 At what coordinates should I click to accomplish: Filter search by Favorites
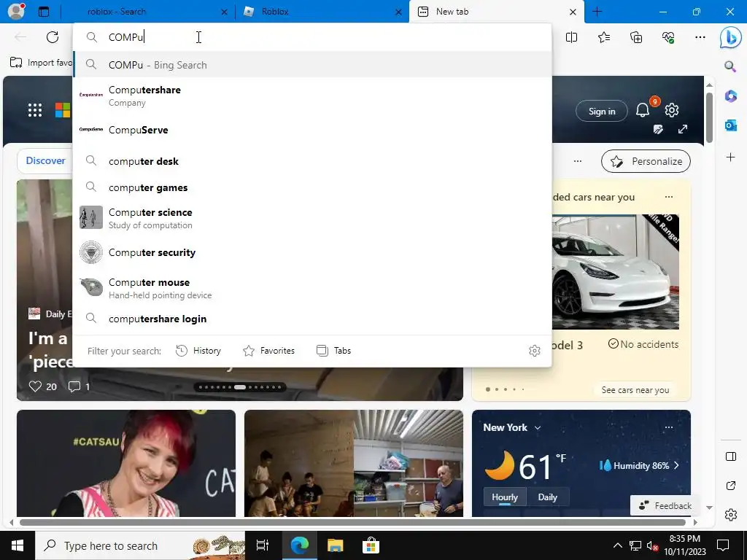coord(268,351)
